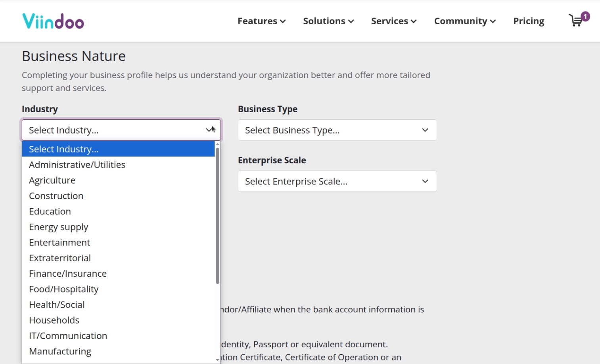
Task: Click the Industry list scrollbar thumb
Action: coord(217,216)
